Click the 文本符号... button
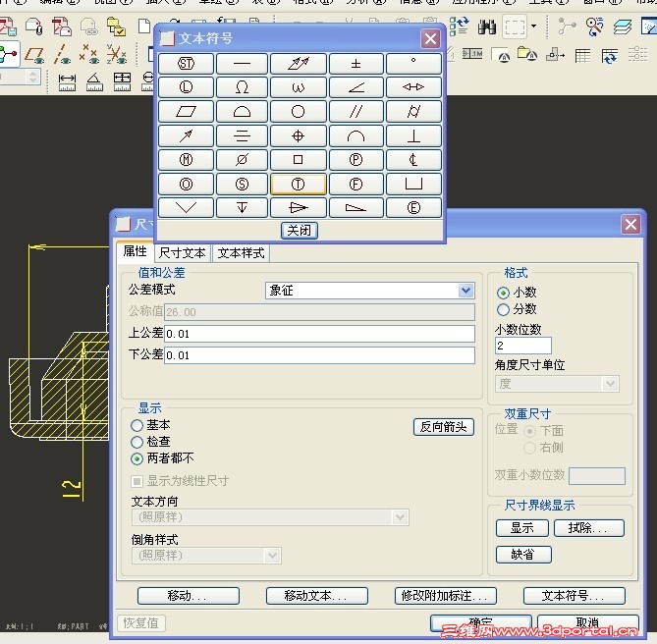The width and height of the screenshot is (657, 644). pos(575,596)
